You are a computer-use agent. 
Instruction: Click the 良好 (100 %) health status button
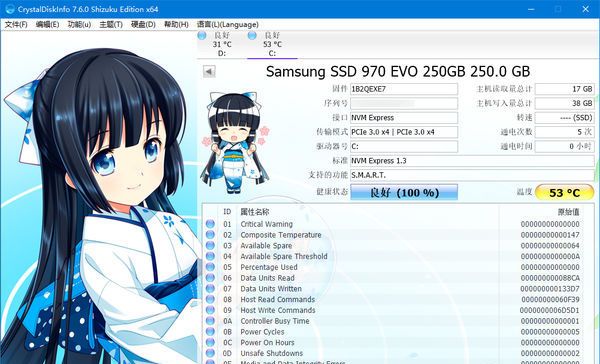pyautogui.click(x=404, y=192)
